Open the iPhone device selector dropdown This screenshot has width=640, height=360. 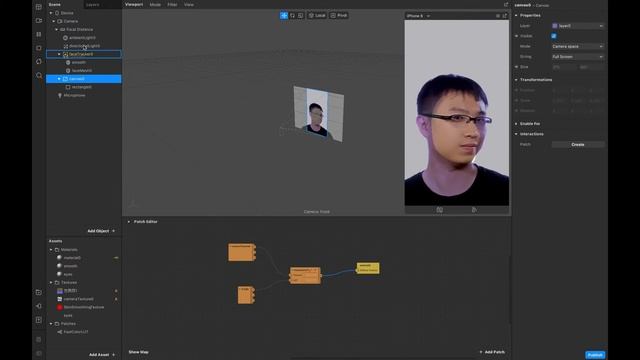(x=418, y=16)
